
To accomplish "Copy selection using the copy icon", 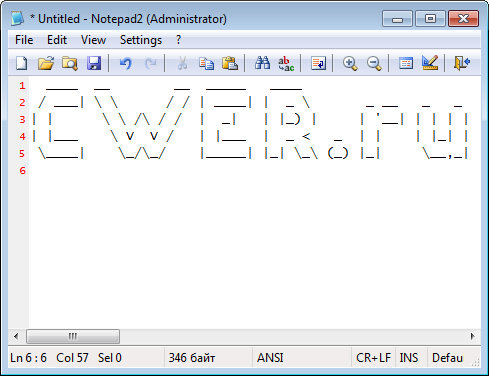I will 206,63.
